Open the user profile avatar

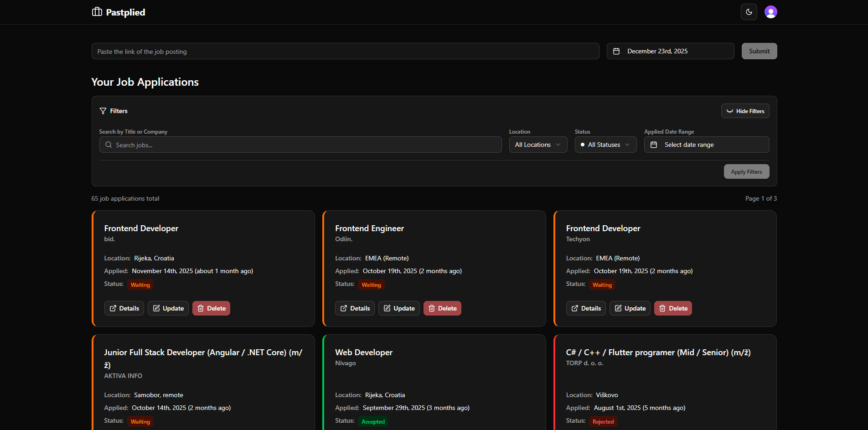coord(770,12)
